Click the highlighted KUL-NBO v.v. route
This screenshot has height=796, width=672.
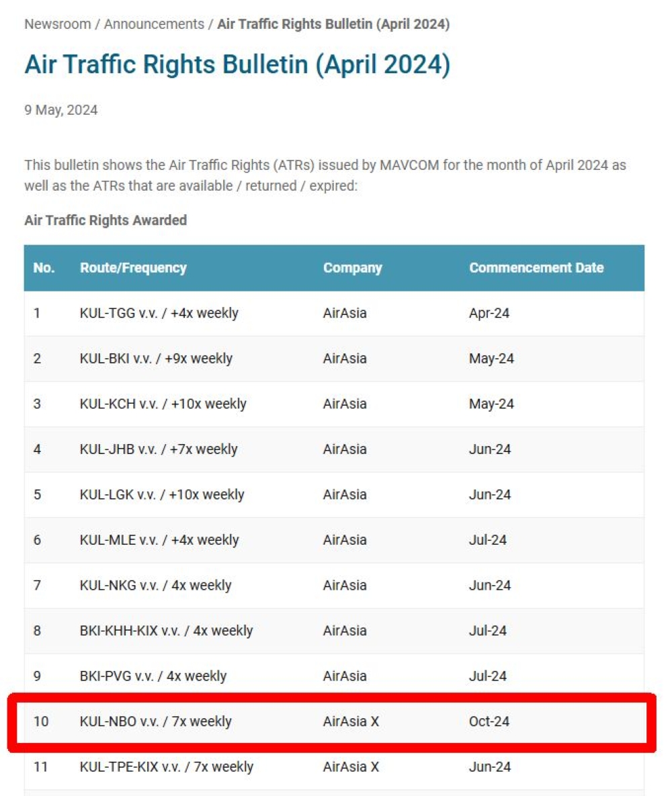pos(155,721)
